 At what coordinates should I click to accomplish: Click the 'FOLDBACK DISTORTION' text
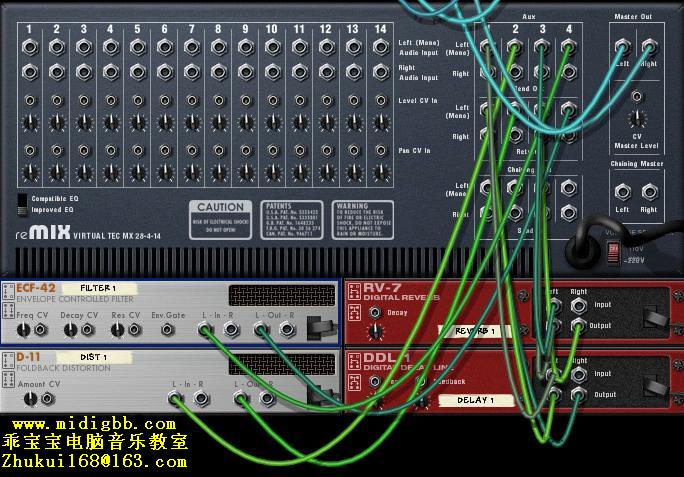[64, 368]
